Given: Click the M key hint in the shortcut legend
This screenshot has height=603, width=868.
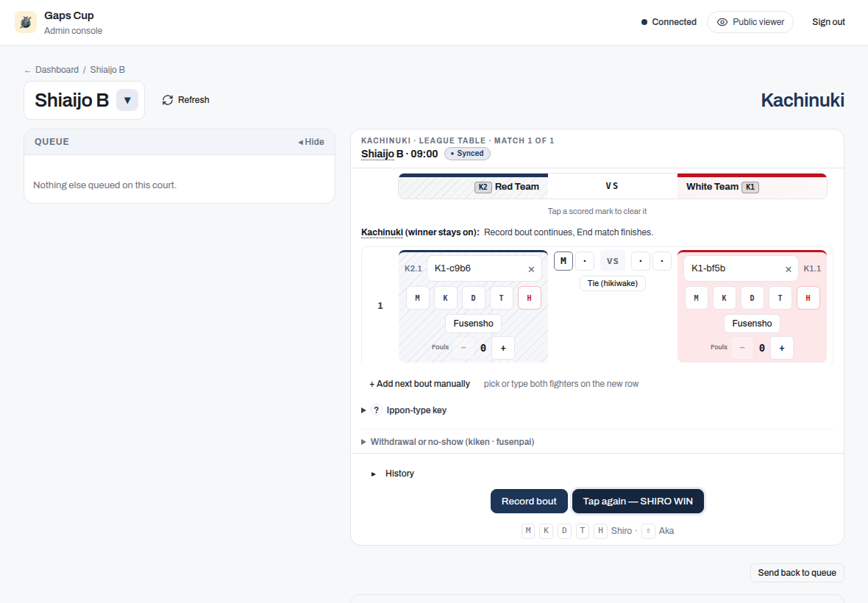Looking at the screenshot, I should pyautogui.click(x=528, y=531).
